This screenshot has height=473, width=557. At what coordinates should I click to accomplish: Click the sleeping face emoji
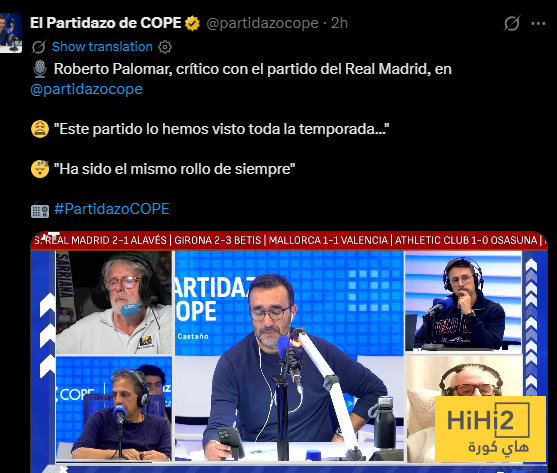tap(40, 169)
